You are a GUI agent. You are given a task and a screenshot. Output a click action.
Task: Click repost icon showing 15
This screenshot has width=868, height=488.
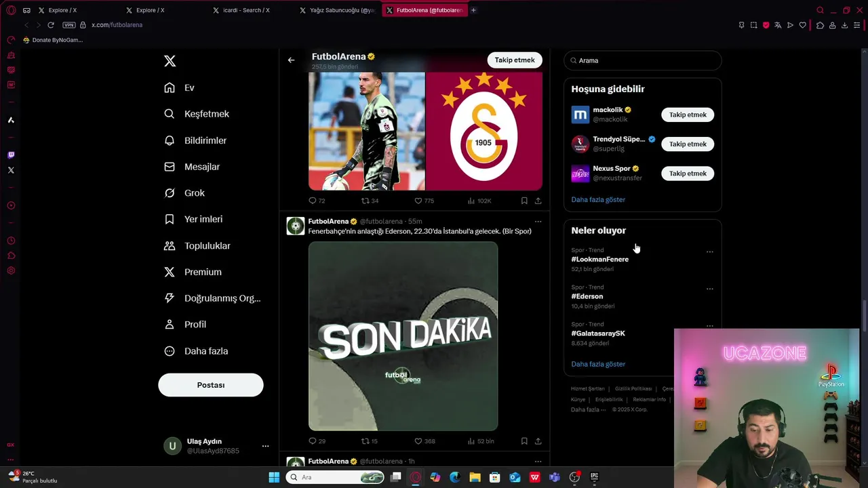click(366, 441)
